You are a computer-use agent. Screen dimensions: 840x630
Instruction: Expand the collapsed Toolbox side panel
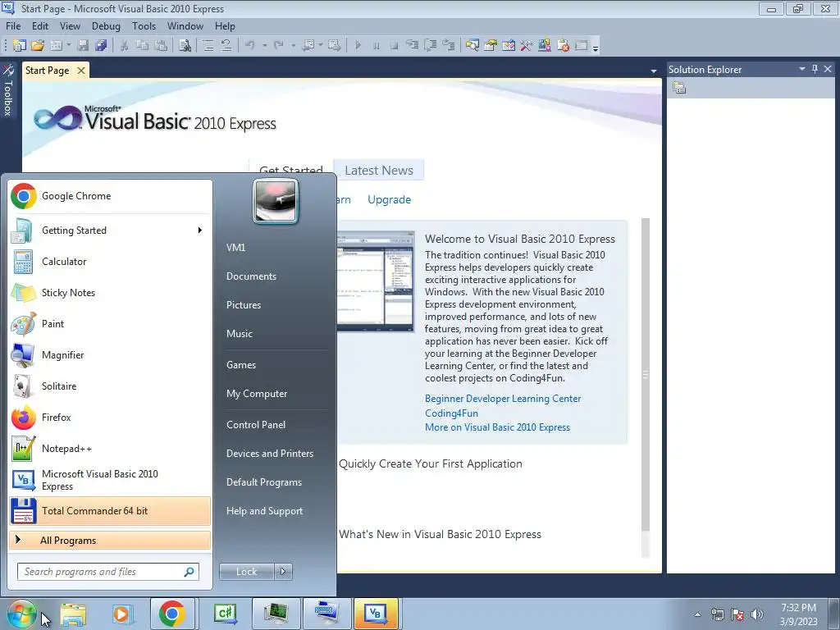tap(7, 91)
